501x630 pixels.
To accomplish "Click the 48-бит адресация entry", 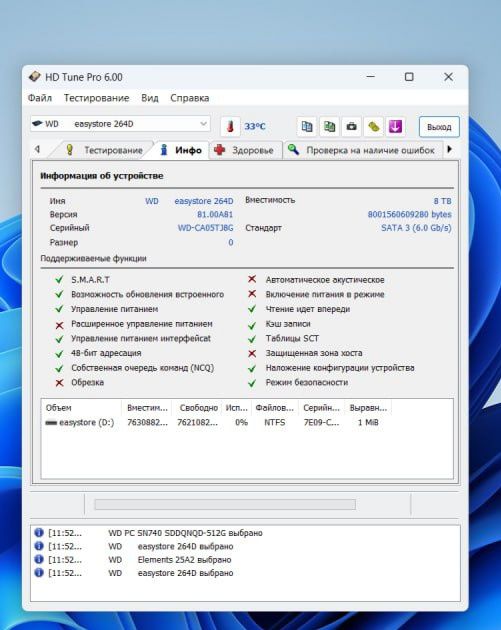I will (106, 353).
